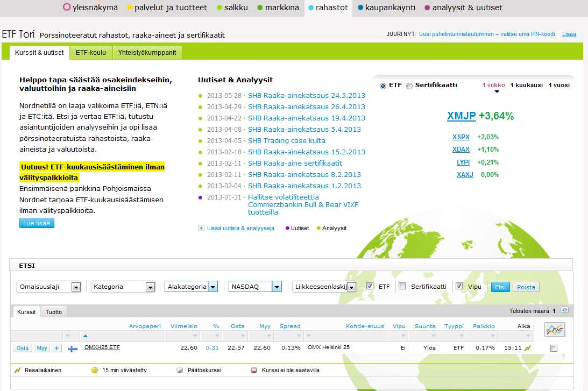Image resolution: width=588 pixels, height=391 pixels.
Task: Open salkku in top navigation
Action: (x=232, y=8)
